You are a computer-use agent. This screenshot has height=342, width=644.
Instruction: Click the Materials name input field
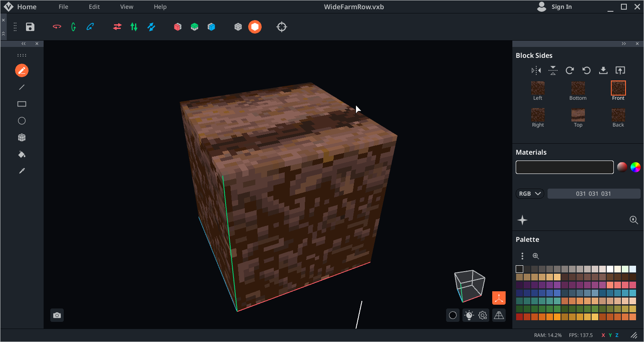point(565,167)
